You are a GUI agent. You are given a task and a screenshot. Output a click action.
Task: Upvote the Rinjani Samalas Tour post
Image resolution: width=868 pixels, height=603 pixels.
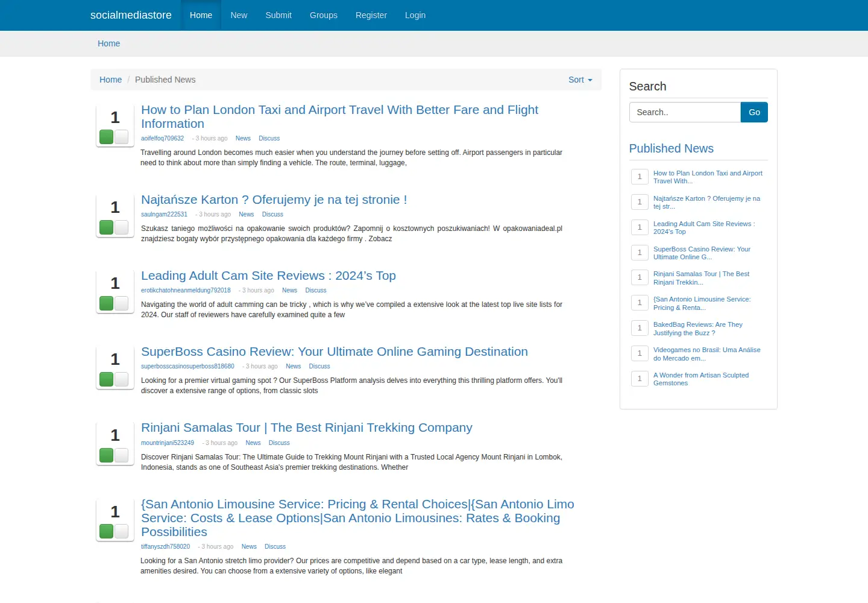107,455
